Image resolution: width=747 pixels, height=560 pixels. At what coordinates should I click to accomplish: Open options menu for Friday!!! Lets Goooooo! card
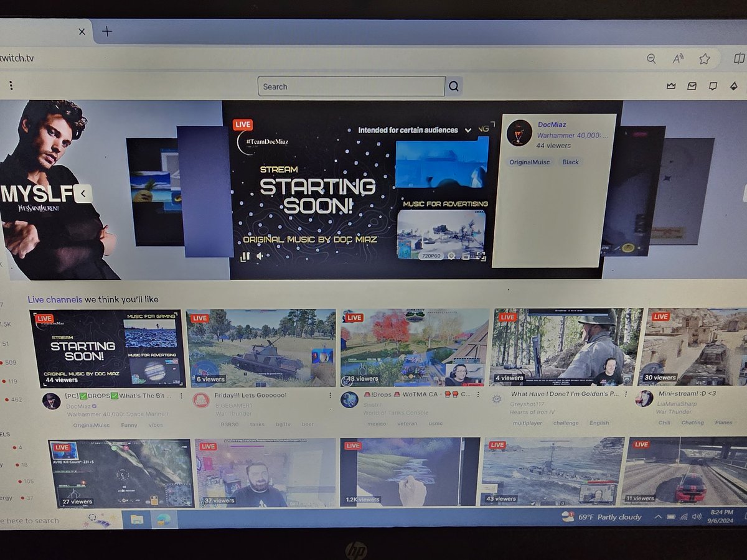coord(330,395)
